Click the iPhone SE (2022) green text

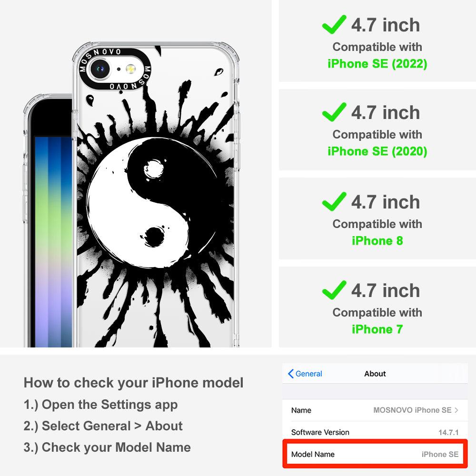377,64
